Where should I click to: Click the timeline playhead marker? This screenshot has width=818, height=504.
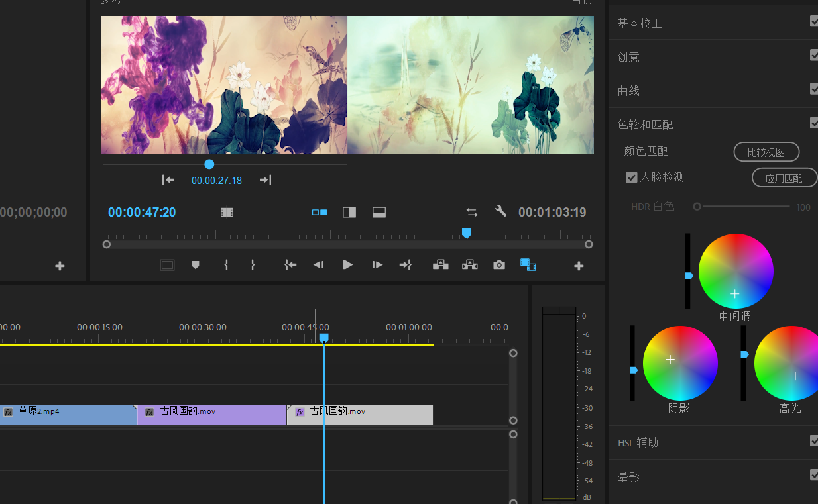323,338
